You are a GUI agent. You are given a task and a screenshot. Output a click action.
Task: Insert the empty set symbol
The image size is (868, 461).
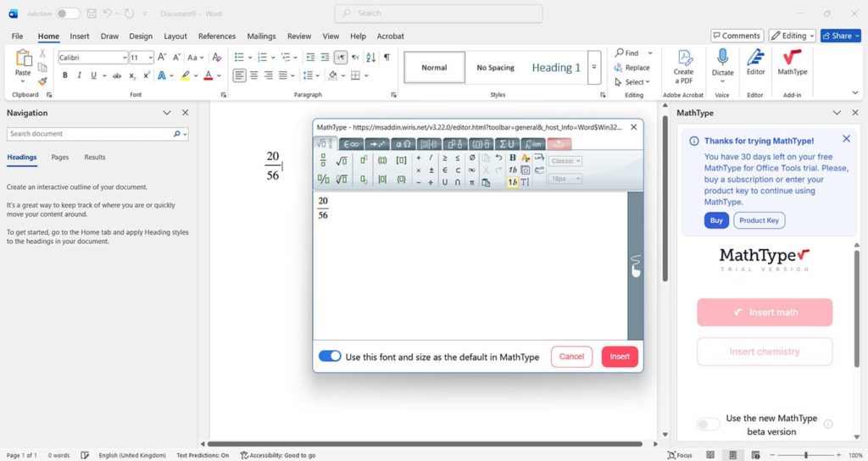[x=471, y=158]
